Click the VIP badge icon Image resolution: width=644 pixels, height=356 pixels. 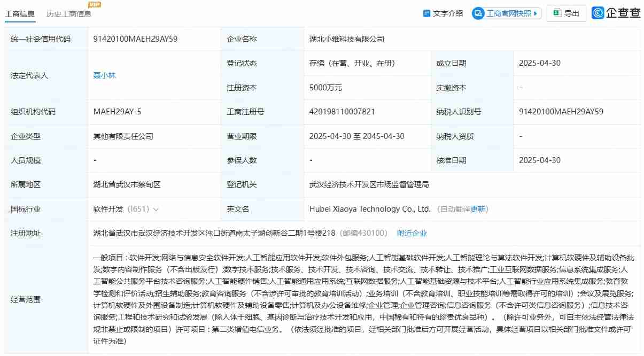pos(94,5)
